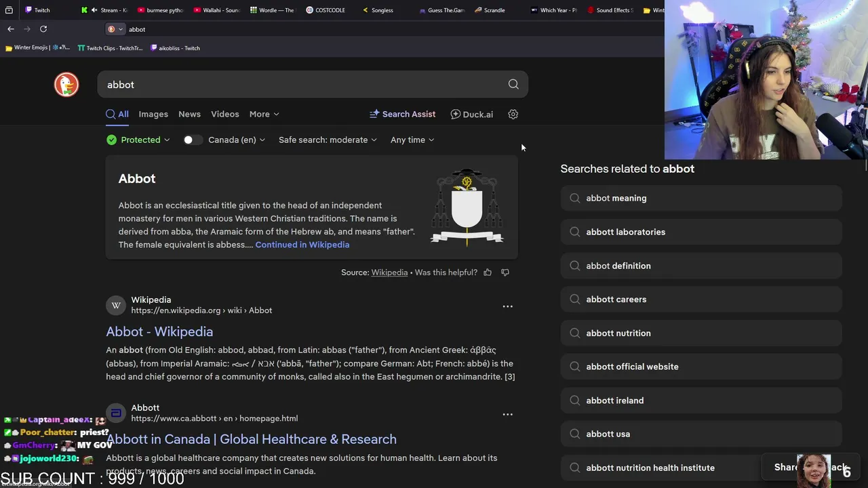Click Continued in Wikipedia link
This screenshot has width=868, height=488.
click(302, 245)
